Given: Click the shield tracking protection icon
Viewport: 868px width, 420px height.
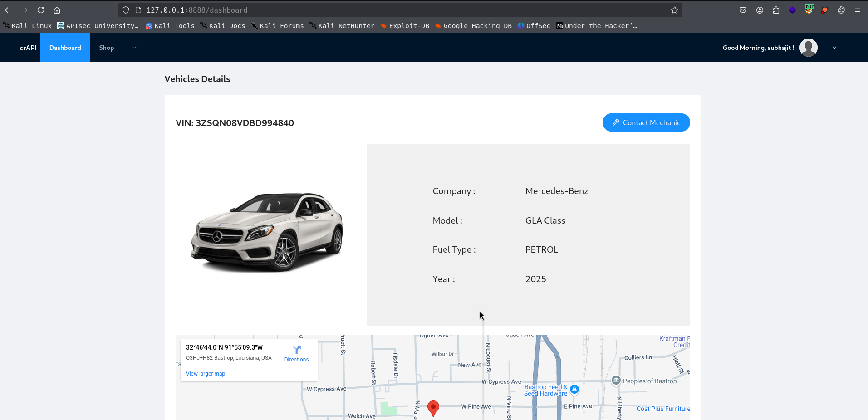Looking at the screenshot, I should tap(126, 10).
